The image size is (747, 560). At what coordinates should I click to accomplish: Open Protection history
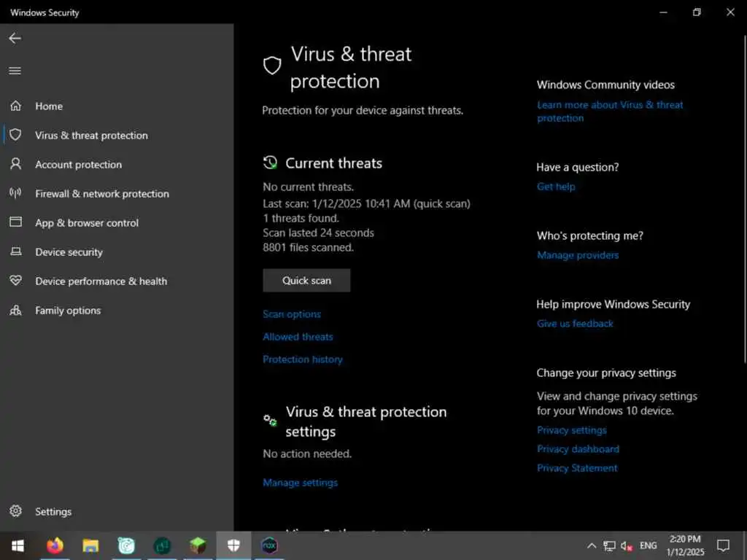tap(303, 359)
